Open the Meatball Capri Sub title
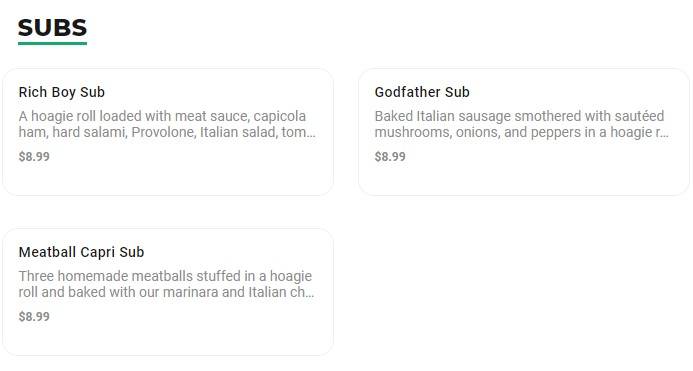The width and height of the screenshot is (693, 371). (81, 252)
